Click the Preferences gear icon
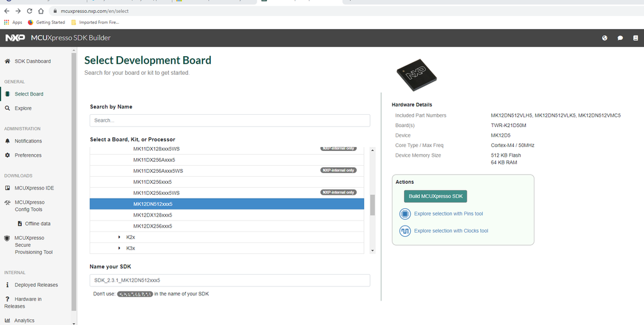 coord(7,155)
